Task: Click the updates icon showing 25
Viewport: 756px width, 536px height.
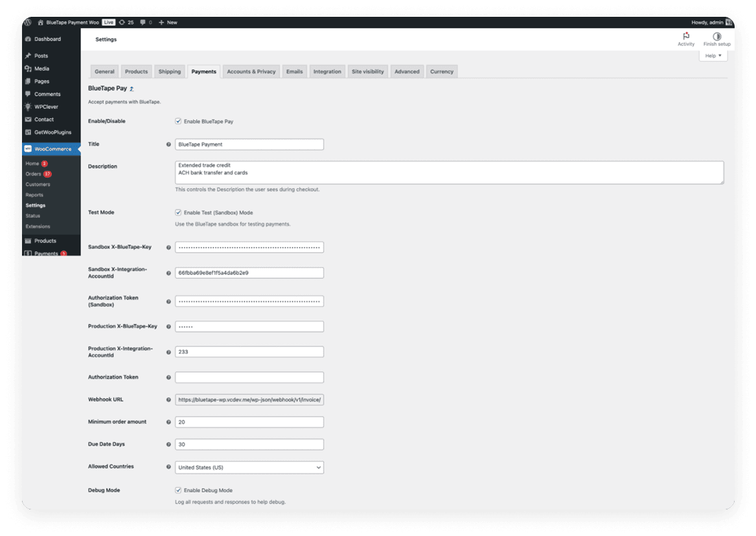Action: 122,22
